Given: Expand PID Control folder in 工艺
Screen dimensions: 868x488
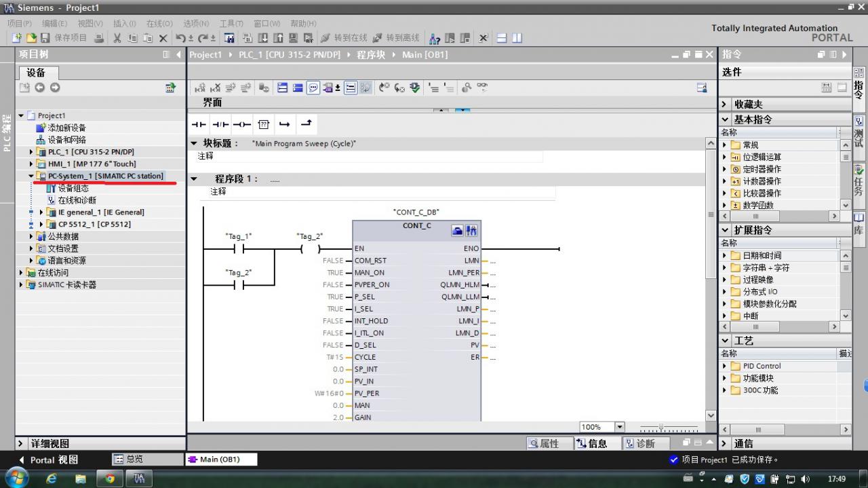Looking at the screenshot, I should click(724, 366).
